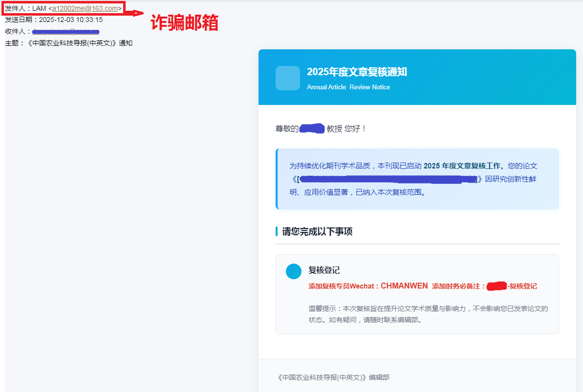The height and width of the screenshot is (392, 583).
Task: Click the rounded square logo in banner
Action: pos(288,78)
